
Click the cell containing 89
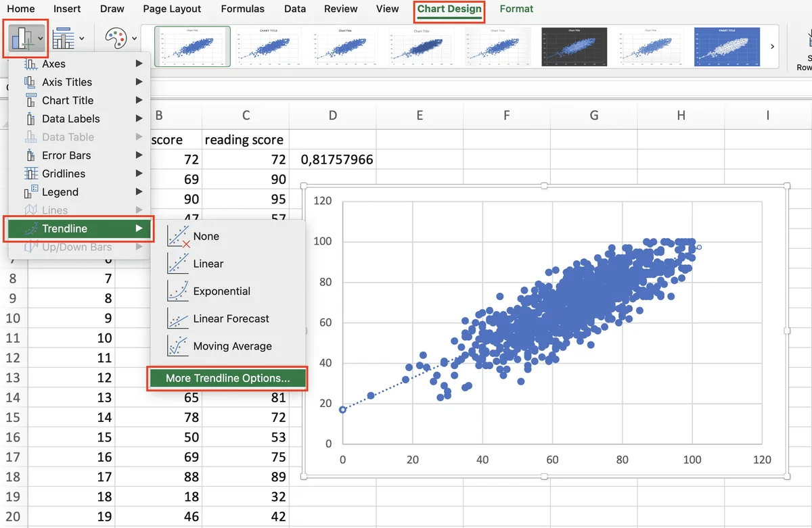click(x=246, y=477)
